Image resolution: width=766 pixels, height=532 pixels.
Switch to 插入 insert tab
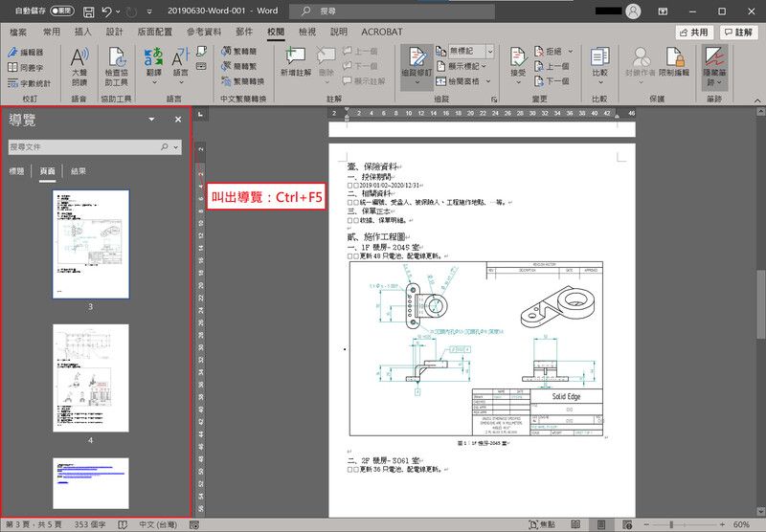[82, 32]
